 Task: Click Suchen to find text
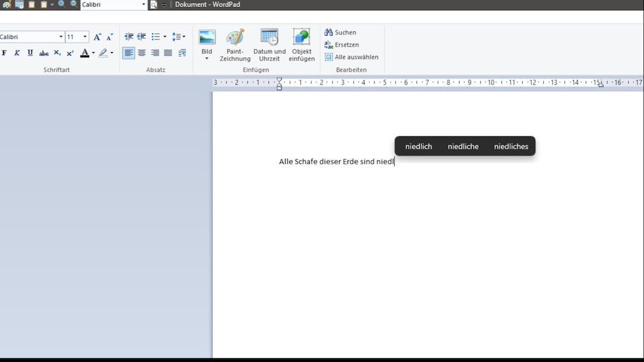pyautogui.click(x=340, y=33)
